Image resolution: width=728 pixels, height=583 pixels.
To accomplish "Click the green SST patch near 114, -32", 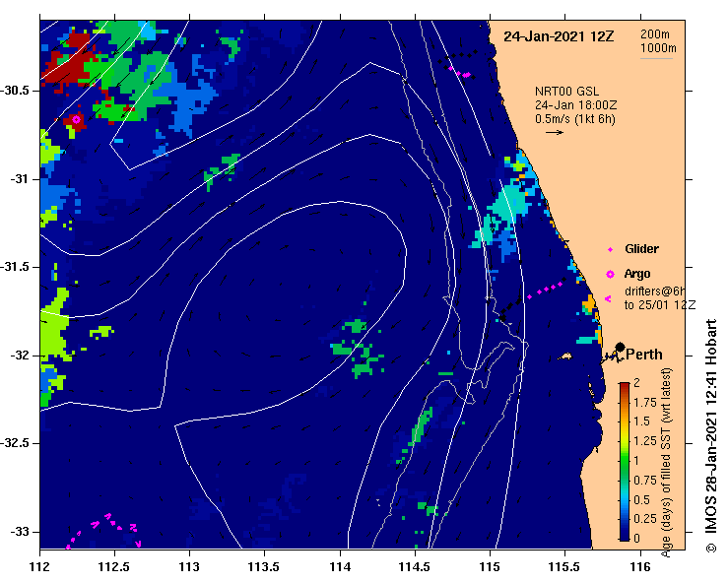I will click(x=357, y=349).
